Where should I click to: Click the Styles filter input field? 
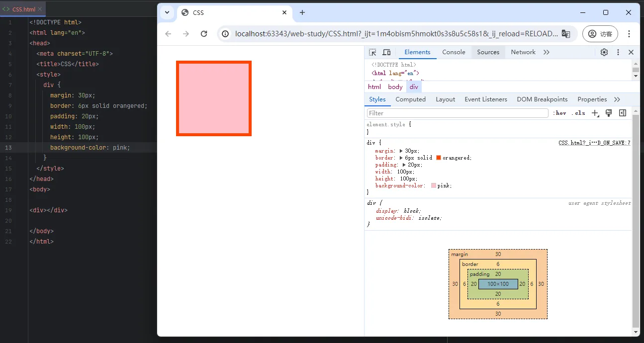pyautogui.click(x=457, y=113)
